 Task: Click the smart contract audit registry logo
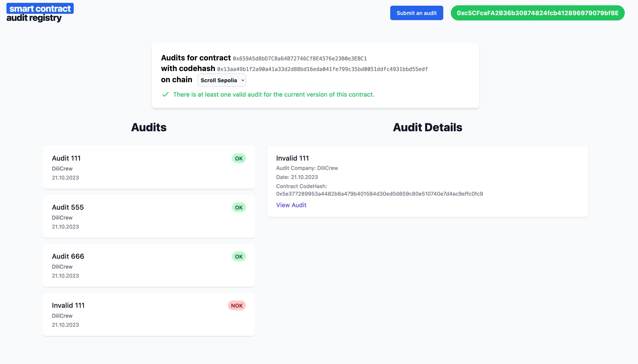pos(40,13)
